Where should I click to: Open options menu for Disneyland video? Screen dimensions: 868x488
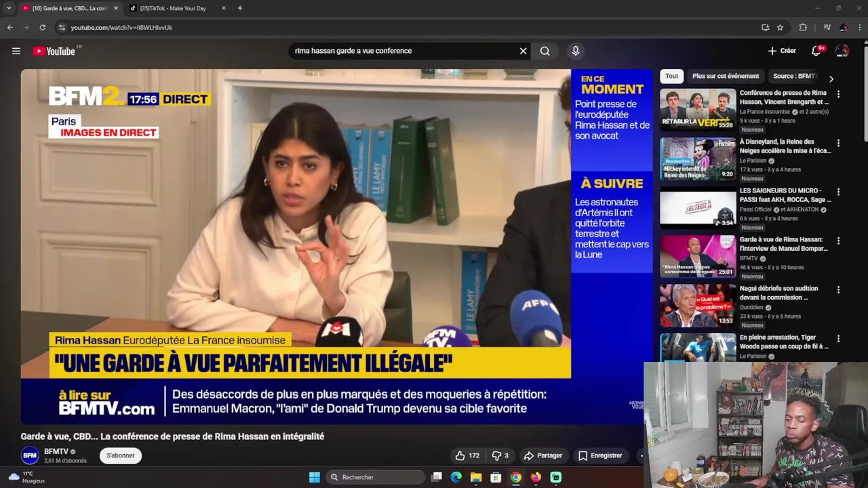click(838, 143)
